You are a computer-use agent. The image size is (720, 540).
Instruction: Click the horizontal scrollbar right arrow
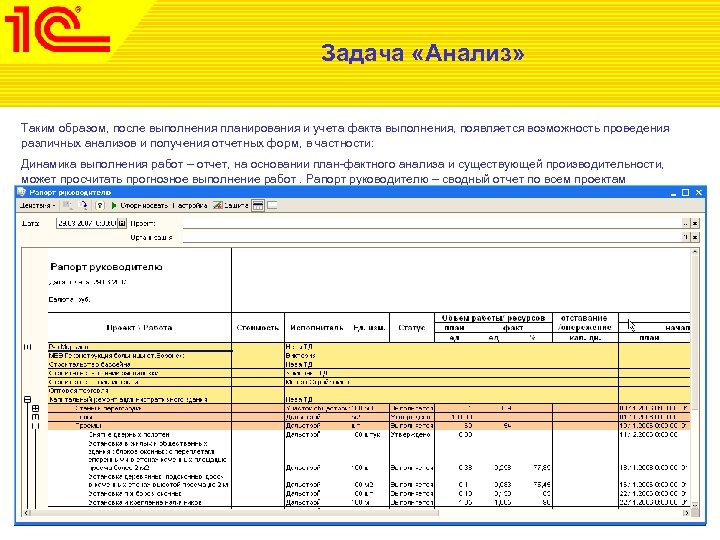click(686, 512)
